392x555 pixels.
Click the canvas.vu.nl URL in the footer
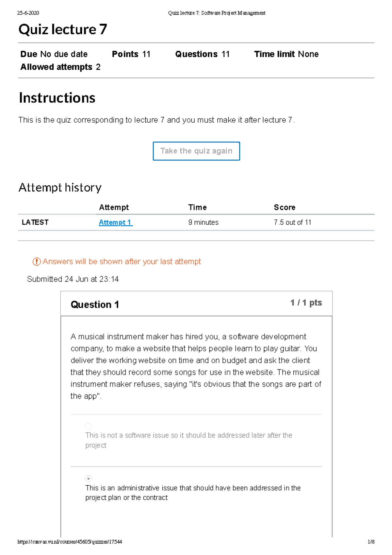tap(70, 542)
